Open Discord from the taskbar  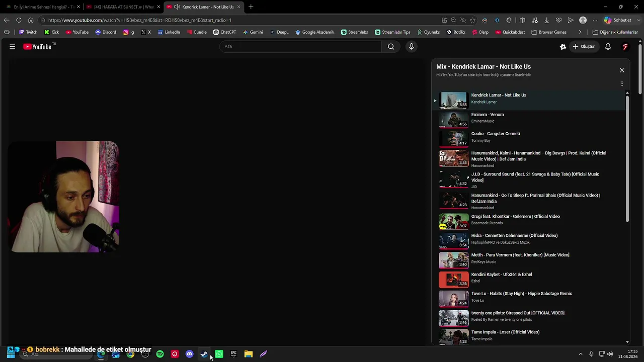[189, 354]
